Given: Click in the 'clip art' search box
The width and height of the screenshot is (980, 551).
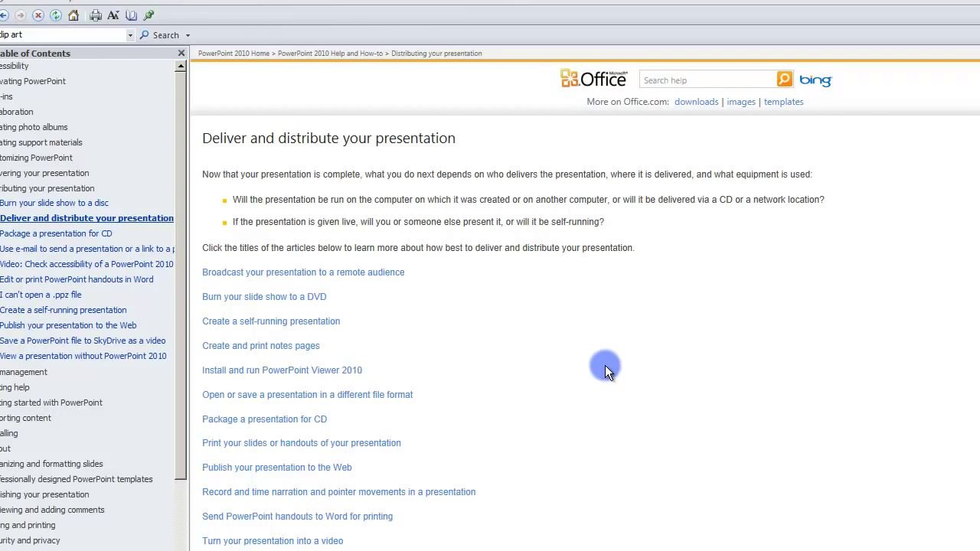Looking at the screenshot, I should pos(63,34).
